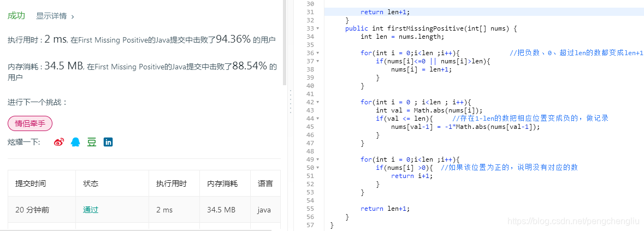Click the firstMissingPositive method signature line
Viewport: 644px width, 231px height.
coord(432,29)
